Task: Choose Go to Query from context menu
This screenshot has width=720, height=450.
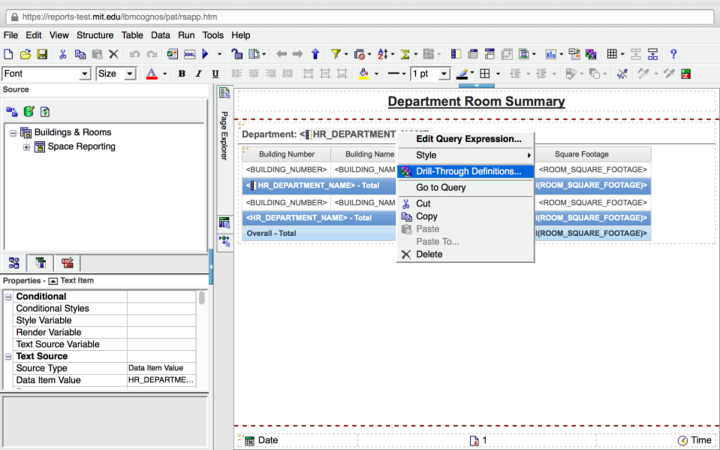Action: (x=441, y=188)
